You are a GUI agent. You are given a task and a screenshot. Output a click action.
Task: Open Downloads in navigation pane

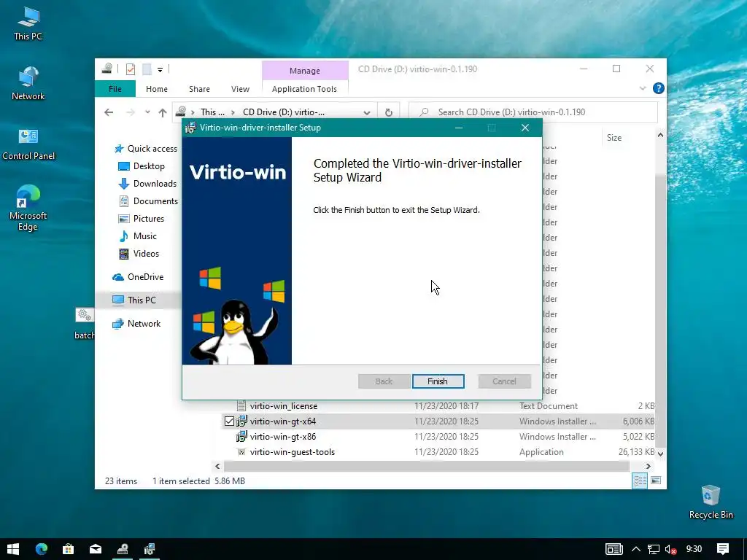coord(147,184)
